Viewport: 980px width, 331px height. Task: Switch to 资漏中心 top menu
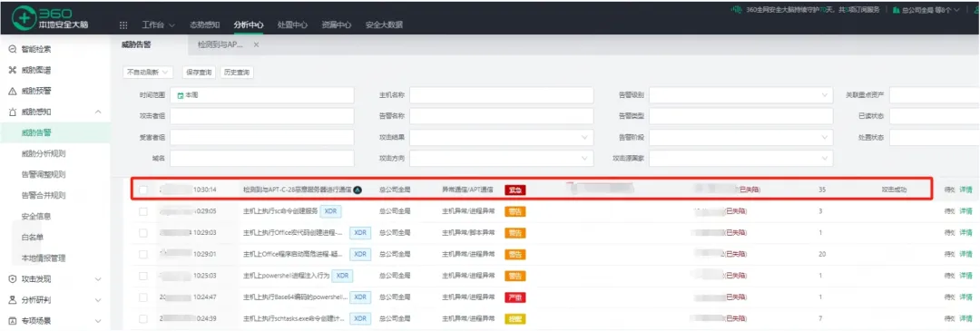337,25
